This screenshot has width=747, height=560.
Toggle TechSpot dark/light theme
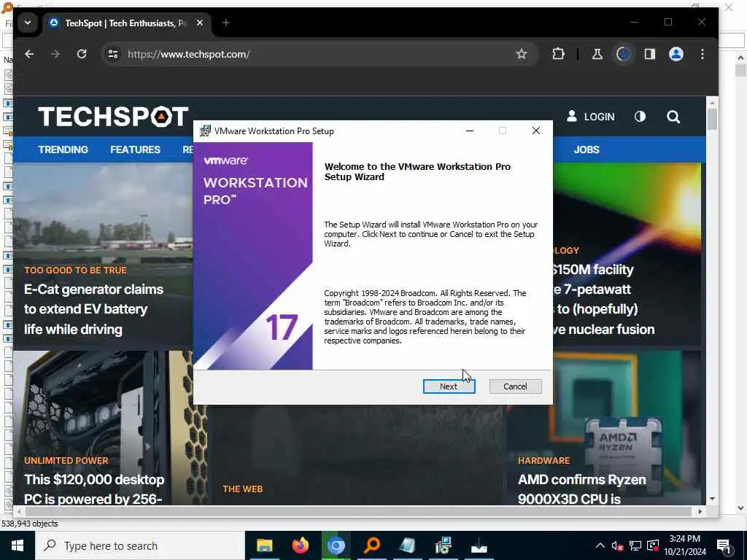640,117
